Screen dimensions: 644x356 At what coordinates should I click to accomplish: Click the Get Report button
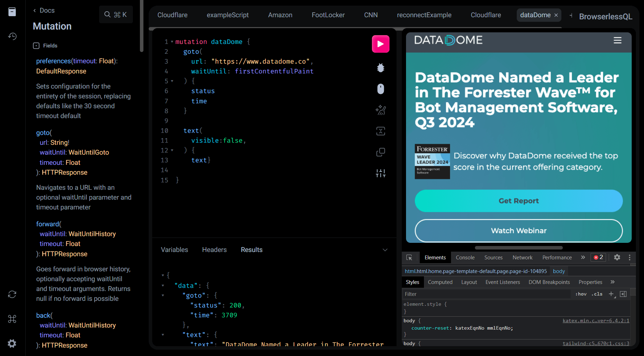[519, 201]
